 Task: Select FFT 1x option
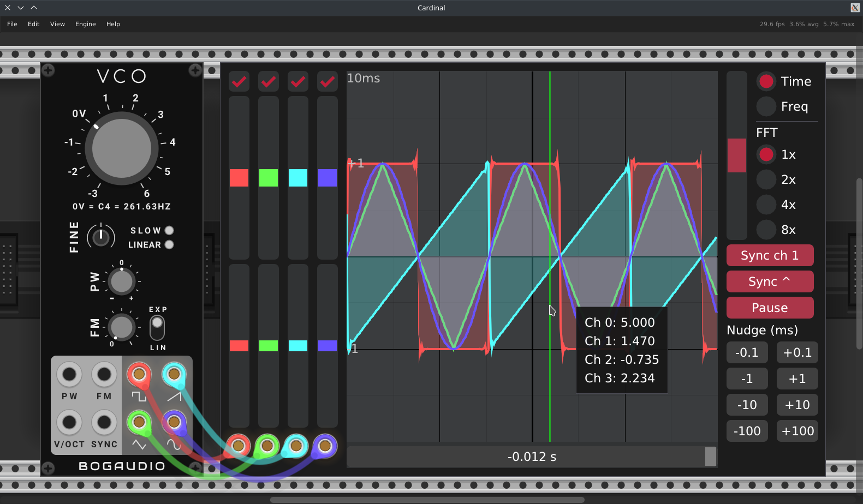pos(766,154)
